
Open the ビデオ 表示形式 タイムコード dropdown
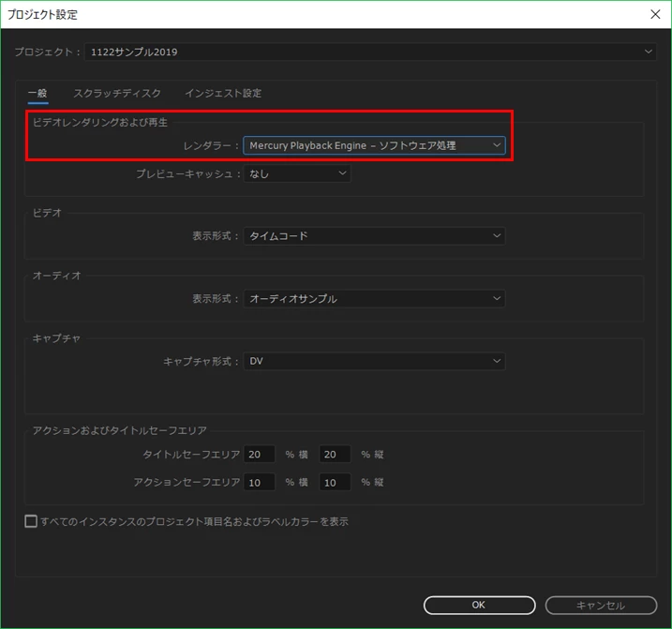coord(374,236)
